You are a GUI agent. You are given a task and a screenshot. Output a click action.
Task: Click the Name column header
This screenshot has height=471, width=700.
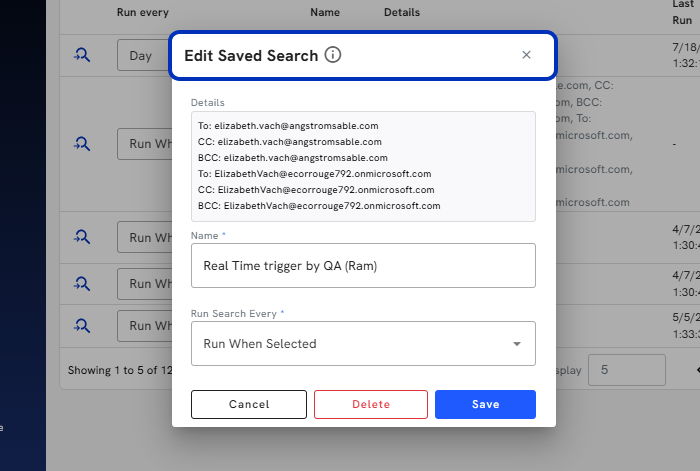pyautogui.click(x=325, y=13)
